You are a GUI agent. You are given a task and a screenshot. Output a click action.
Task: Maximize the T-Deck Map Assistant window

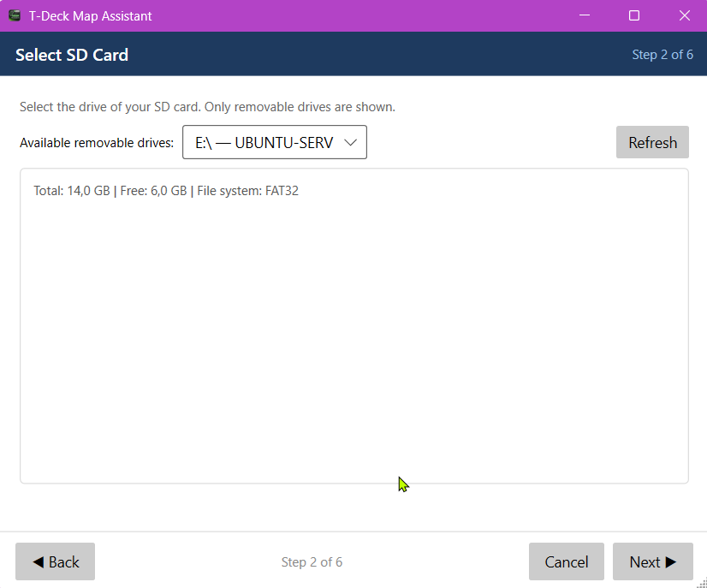point(634,15)
